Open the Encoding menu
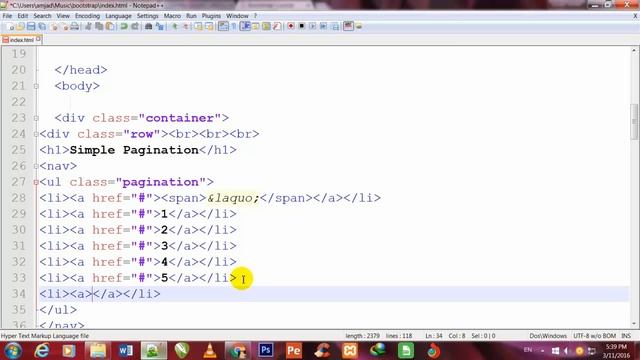The width and height of the screenshot is (640, 360). 87,16
